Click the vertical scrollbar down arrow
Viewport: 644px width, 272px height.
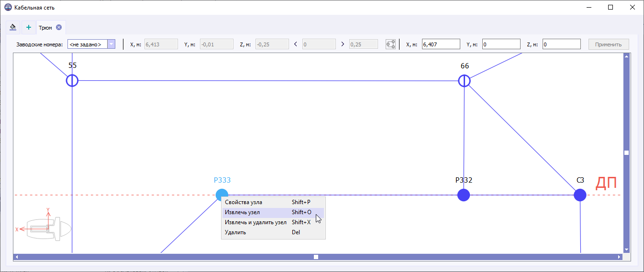click(626, 250)
